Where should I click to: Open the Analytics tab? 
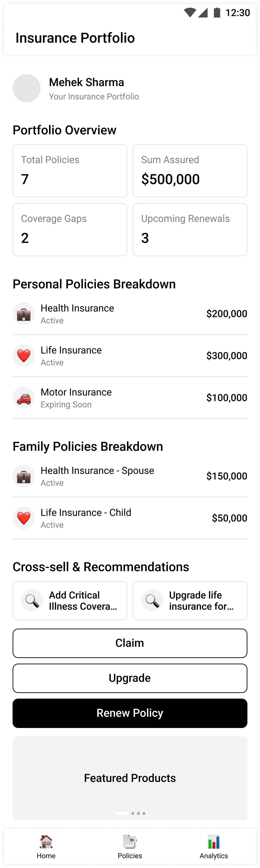tap(214, 847)
